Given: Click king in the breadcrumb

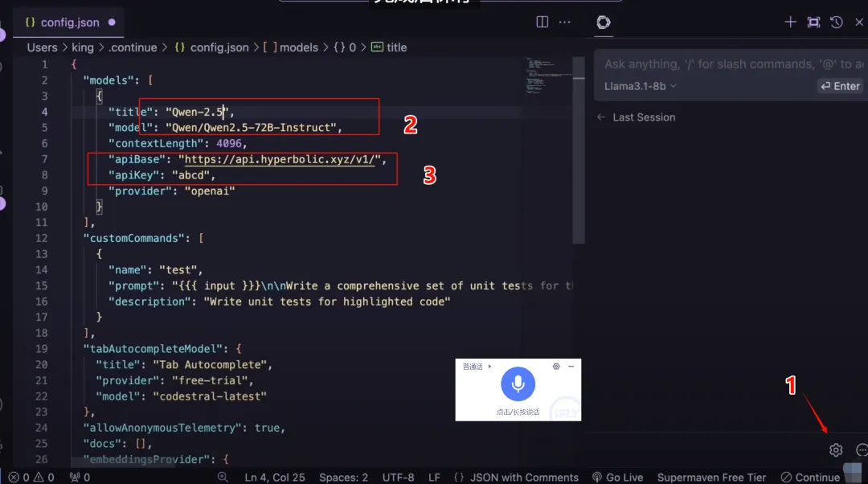Looking at the screenshot, I should tap(83, 47).
